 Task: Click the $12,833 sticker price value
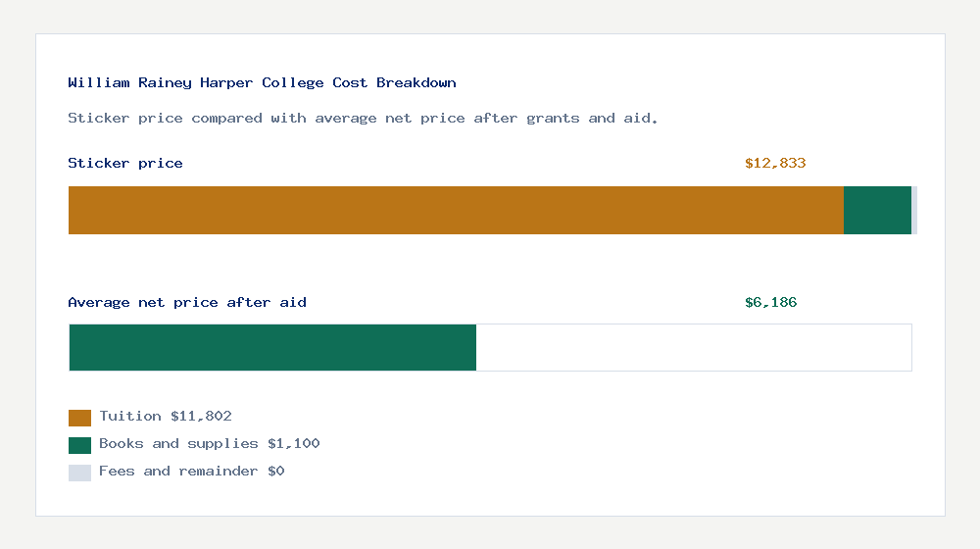click(x=775, y=163)
